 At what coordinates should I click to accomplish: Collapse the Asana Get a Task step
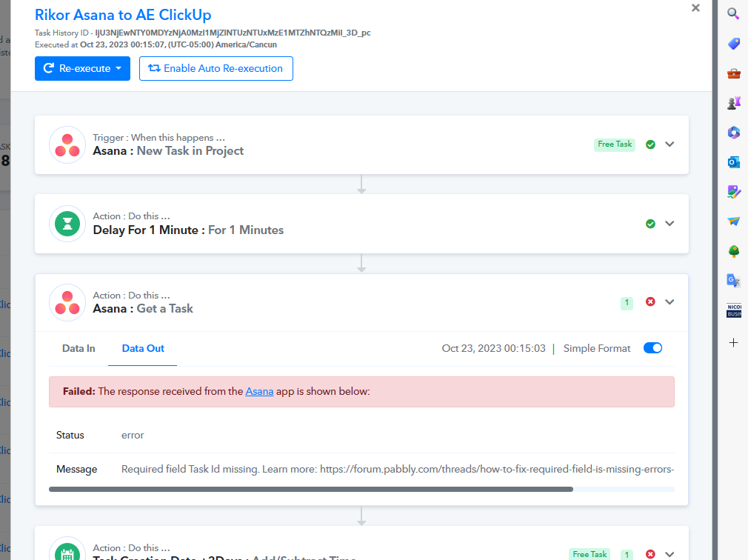click(669, 302)
